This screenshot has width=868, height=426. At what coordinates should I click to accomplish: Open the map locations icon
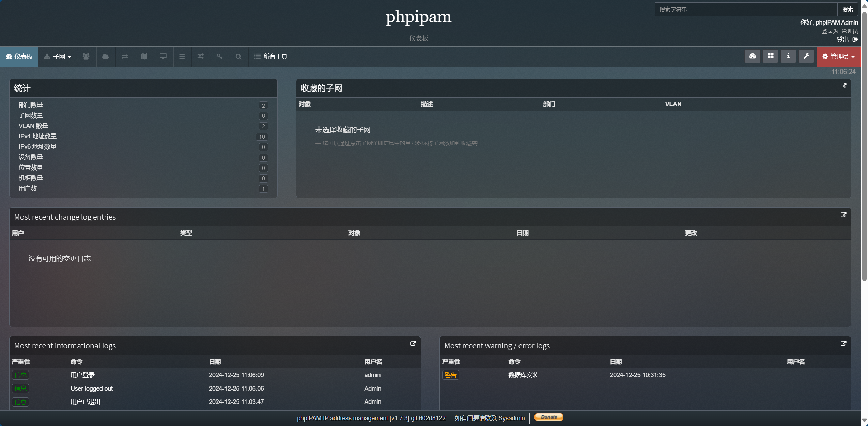tap(144, 56)
